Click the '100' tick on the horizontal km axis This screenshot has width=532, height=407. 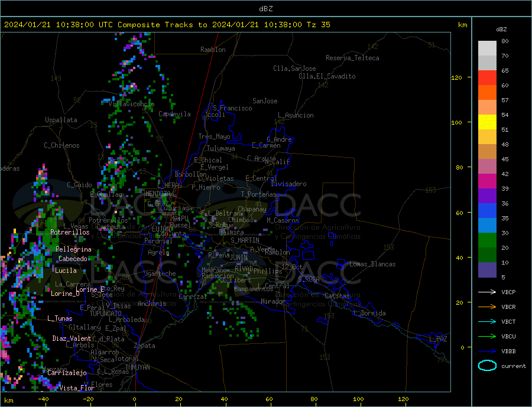coord(358,399)
